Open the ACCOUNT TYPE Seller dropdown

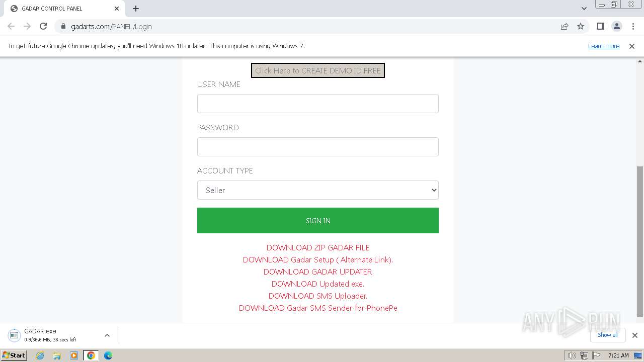tap(318, 190)
